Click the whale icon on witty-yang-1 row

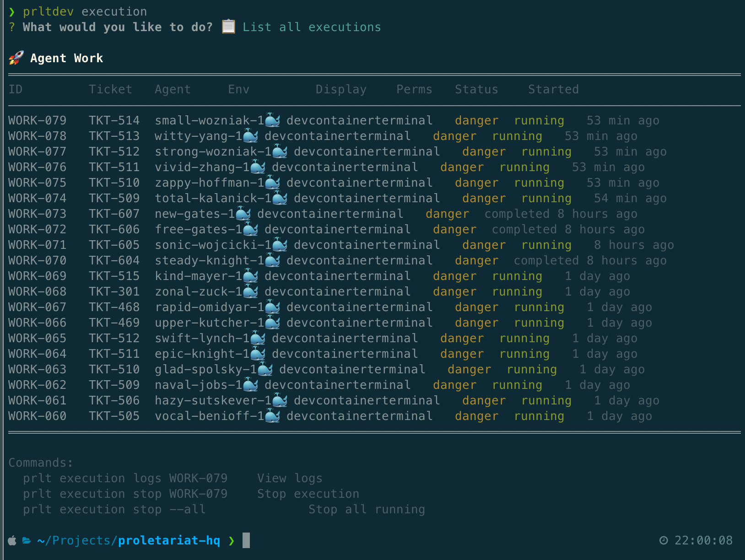click(x=250, y=136)
